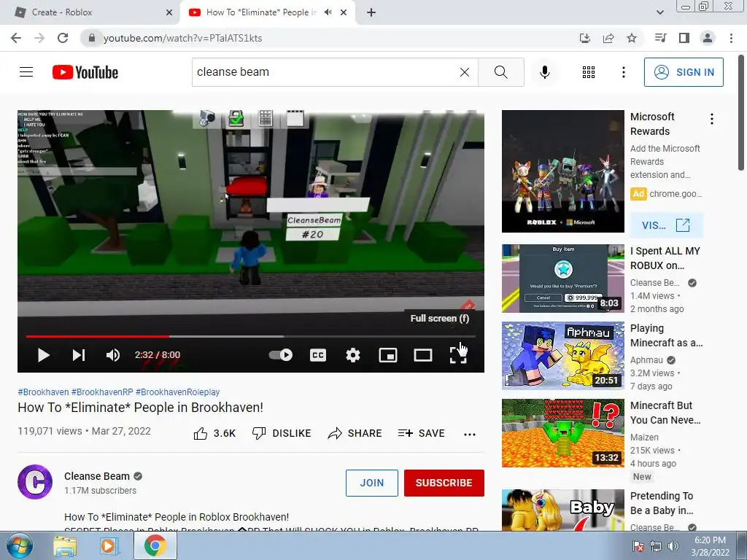The image size is (747, 560).
Task: Open the Chrome profile icon
Action: 708,38
